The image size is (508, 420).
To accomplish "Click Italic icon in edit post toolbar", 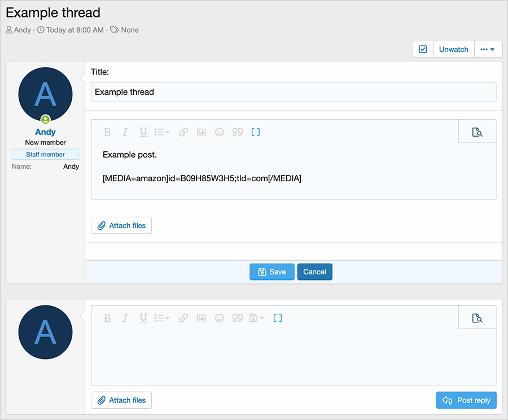I will 125,132.
